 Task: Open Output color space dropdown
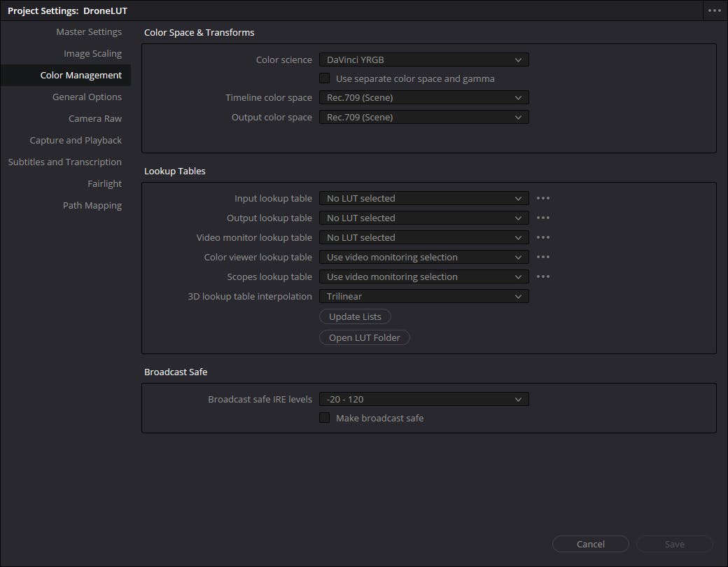423,117
